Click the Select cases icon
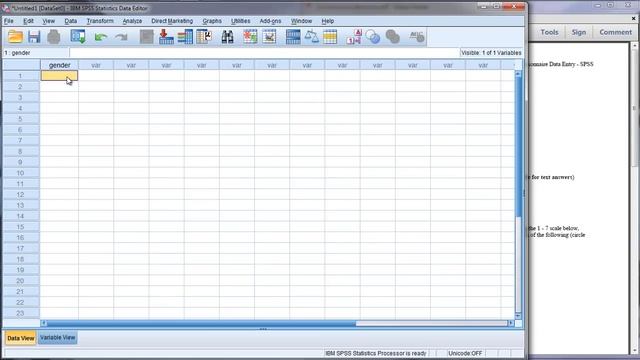Image resolution: width=640 pixels, height=360 pixels. tap(330, 37)
